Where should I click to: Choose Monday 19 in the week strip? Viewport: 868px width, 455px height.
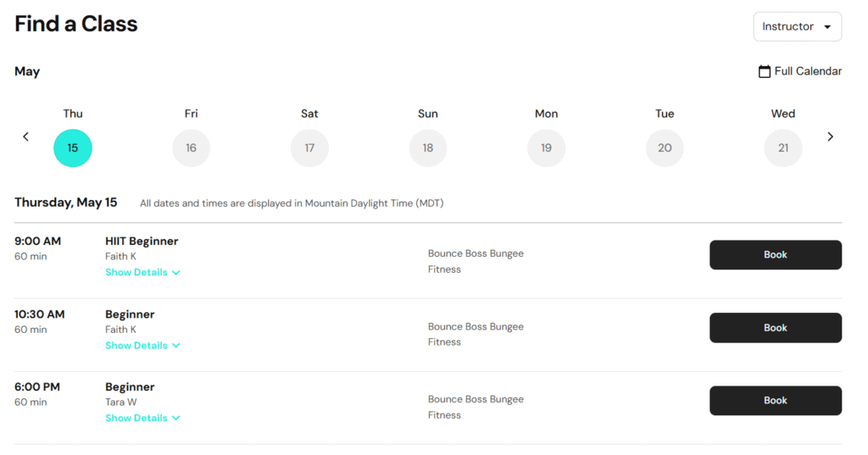[547, 147]
